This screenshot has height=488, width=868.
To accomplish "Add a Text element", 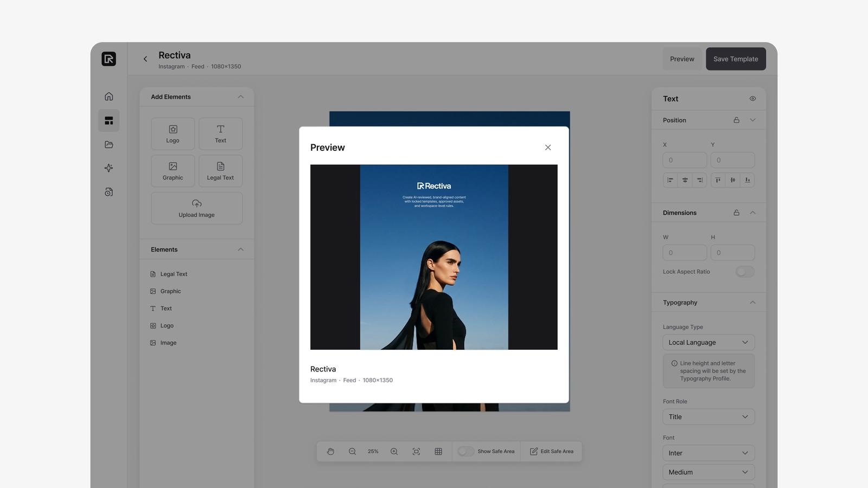I will click(220, 133).
